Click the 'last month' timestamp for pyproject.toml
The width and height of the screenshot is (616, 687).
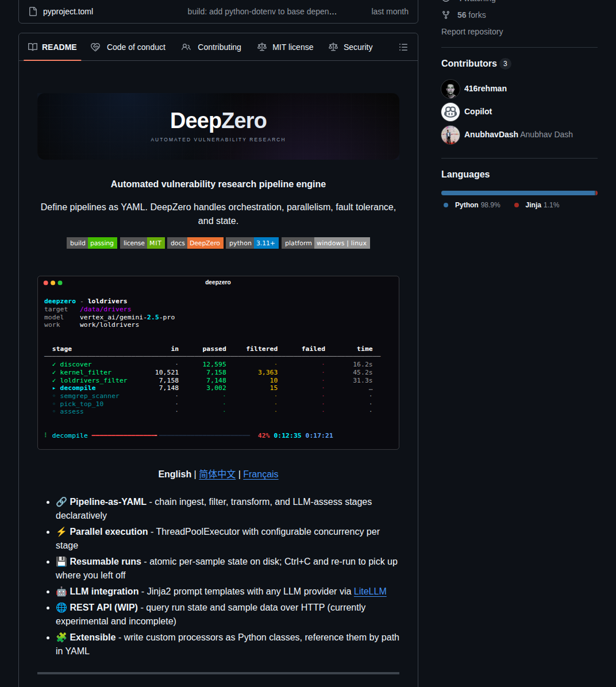tap(390, 12)
